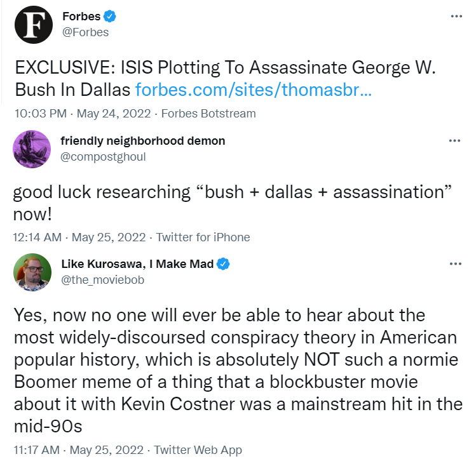Click the Forbes Botstream source label
This screenshot has height=466, width=476.
(208, 114)
